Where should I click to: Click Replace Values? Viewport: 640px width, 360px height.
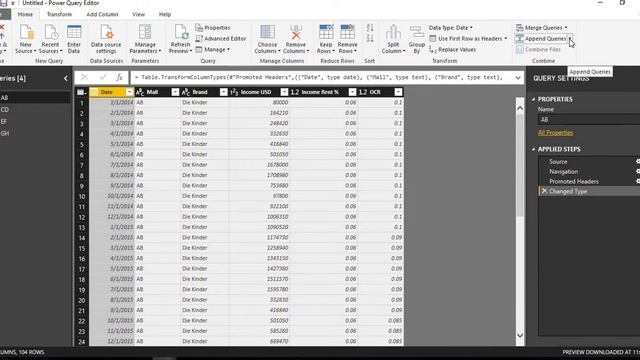click(453, 49)
